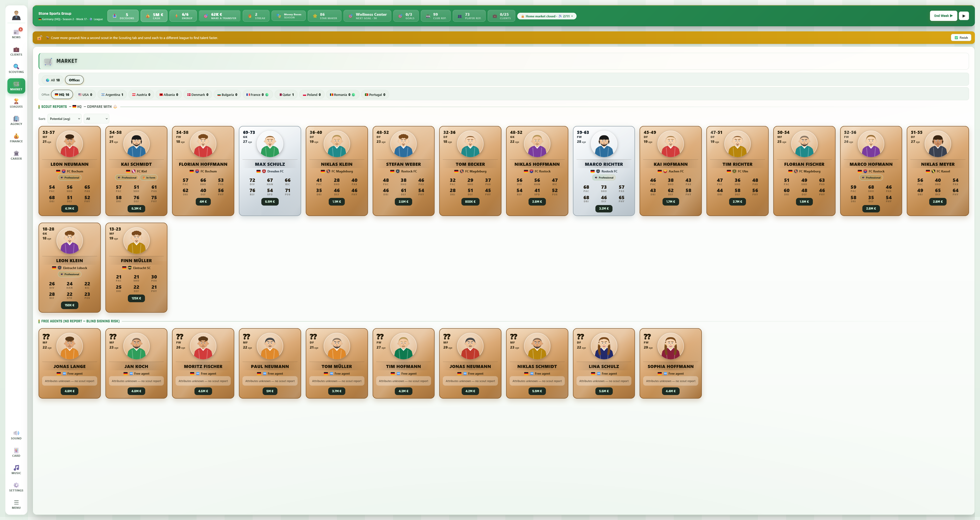The width and height of the screenshot is (980, 520).
Task: Open Marco Richter player card
Action: click(604, 171)
